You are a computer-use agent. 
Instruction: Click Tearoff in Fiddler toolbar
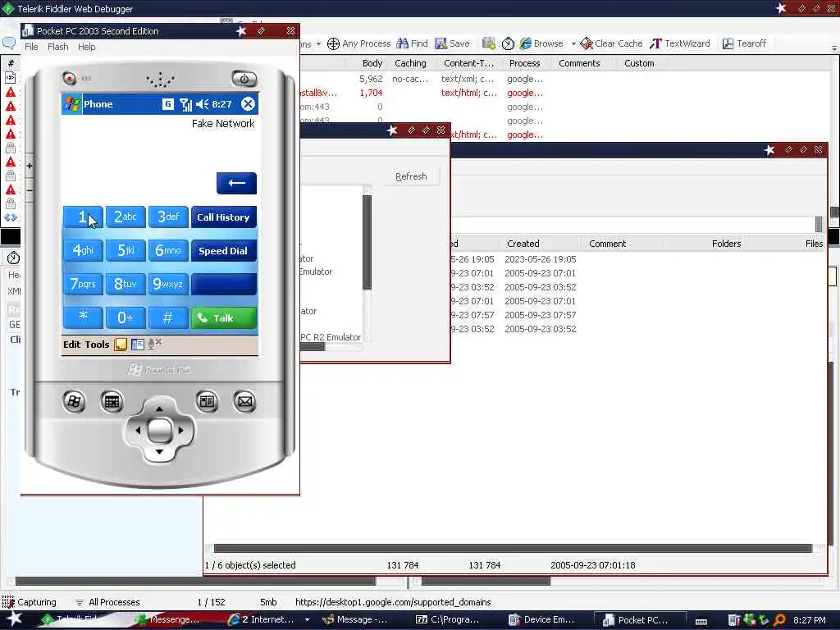point(744,43)
